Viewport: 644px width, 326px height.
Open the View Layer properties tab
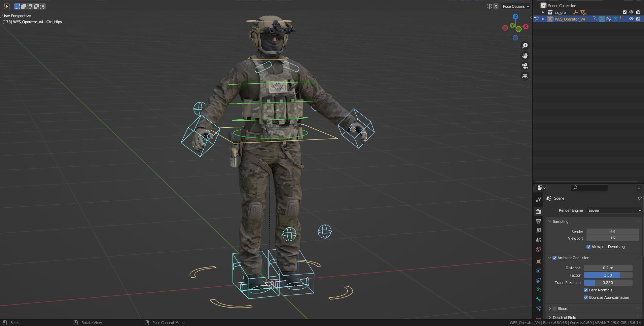(x=538, y=231)
